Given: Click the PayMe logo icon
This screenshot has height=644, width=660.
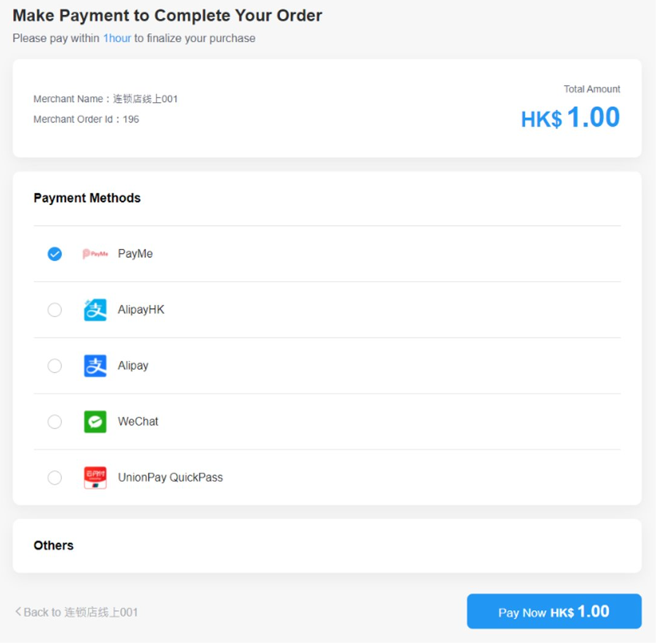Looking at the screenshot, I should pyautogui.click(x=95, y=254).
